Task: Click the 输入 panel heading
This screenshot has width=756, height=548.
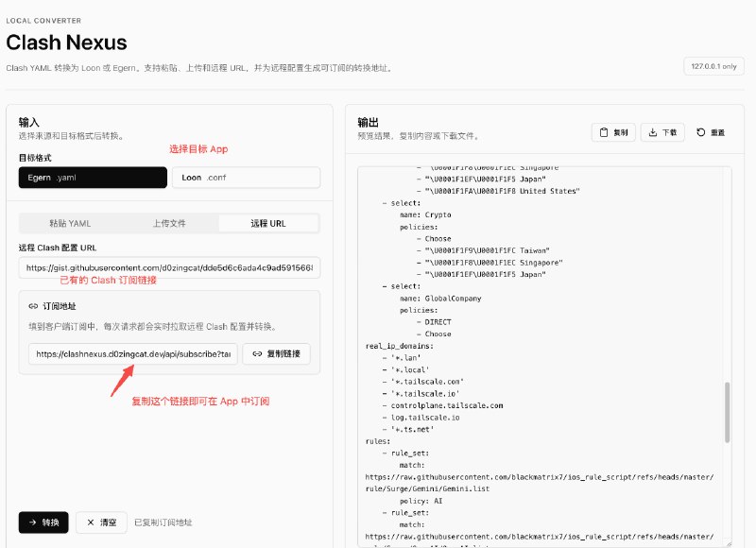Action: point(29,122)
